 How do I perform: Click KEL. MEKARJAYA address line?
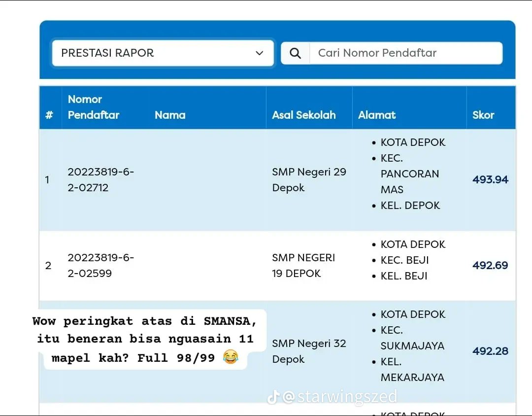tap(412, 370)
